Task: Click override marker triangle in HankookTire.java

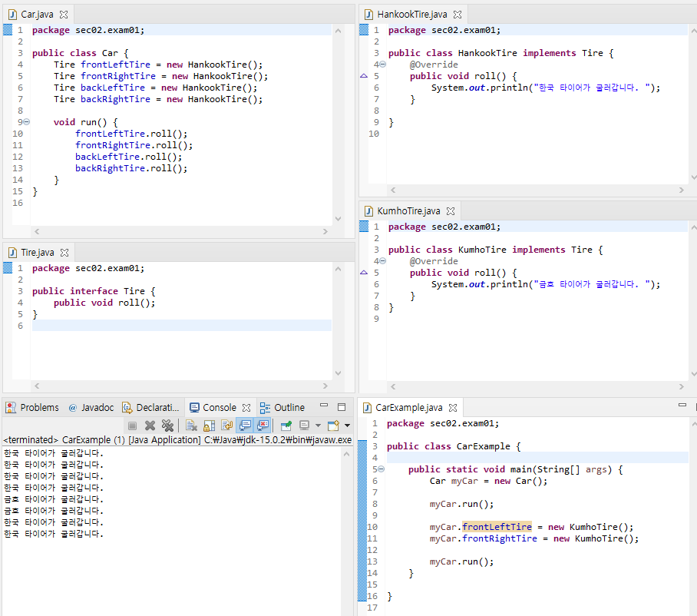Action: [364, 76]
